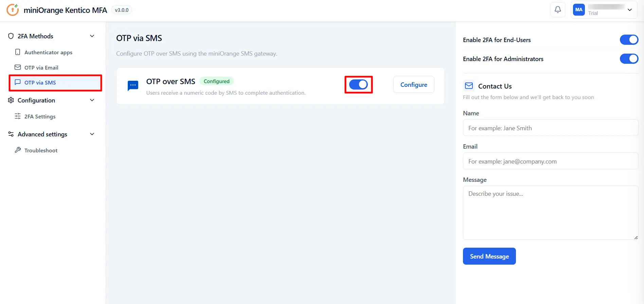Click the Message box resize handle
644x304 pixels.
pos(636,237)
